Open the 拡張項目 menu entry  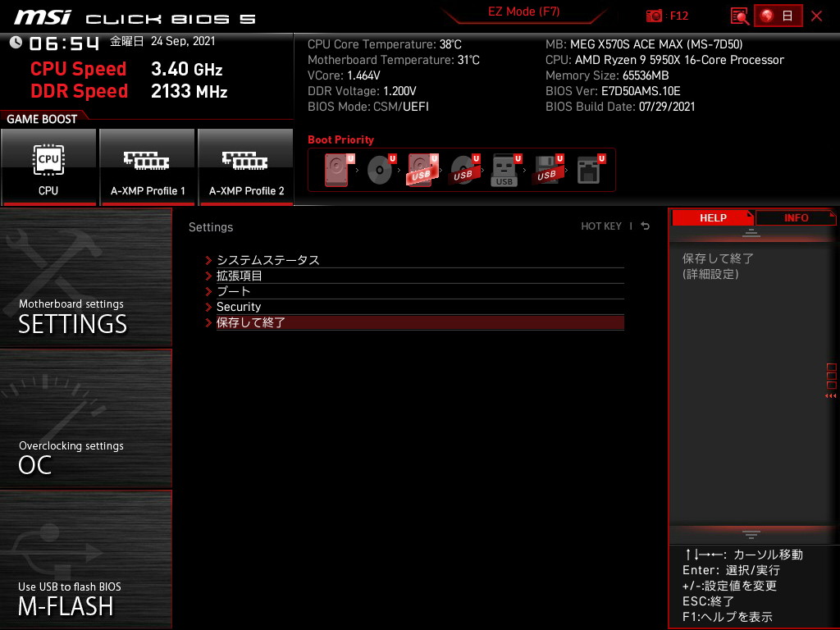pos(420,276)
